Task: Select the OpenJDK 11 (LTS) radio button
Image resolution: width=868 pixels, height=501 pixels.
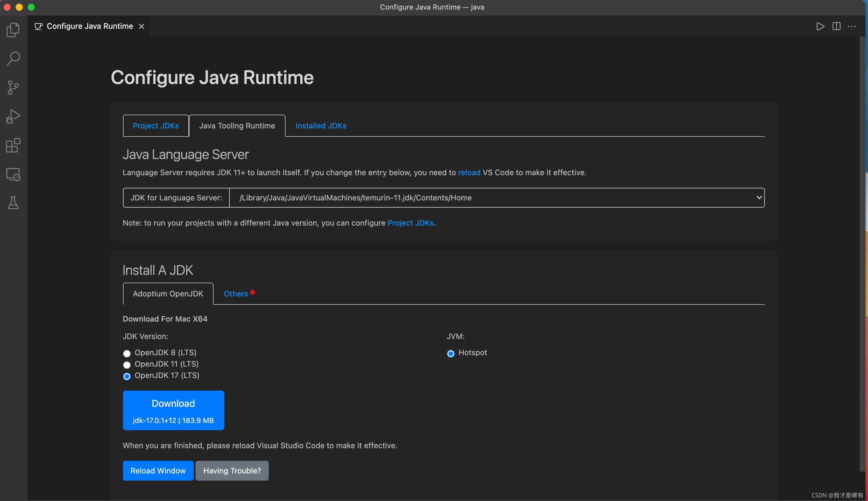Action: pyautogui.click(x=127, y=365)
